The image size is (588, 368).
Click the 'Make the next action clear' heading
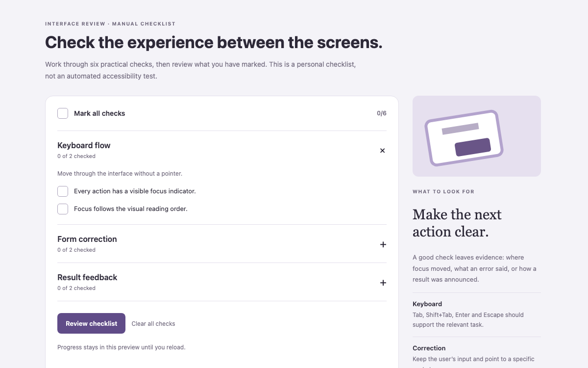[x=457, y=223]
